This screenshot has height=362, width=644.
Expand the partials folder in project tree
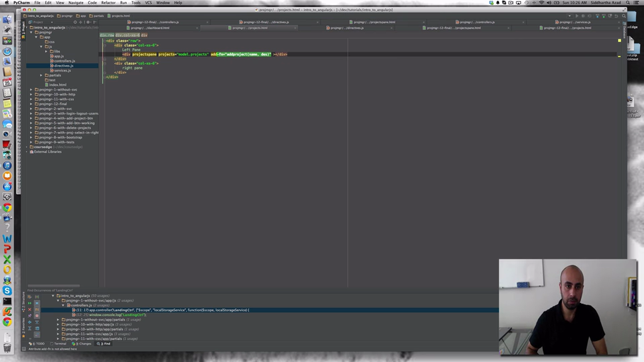(41, 75)
